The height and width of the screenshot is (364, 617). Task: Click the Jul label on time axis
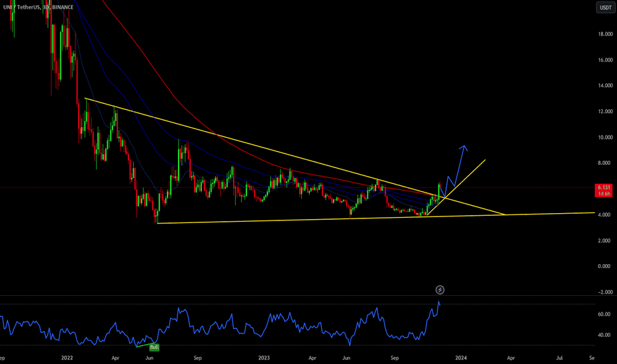coord(559,357)
